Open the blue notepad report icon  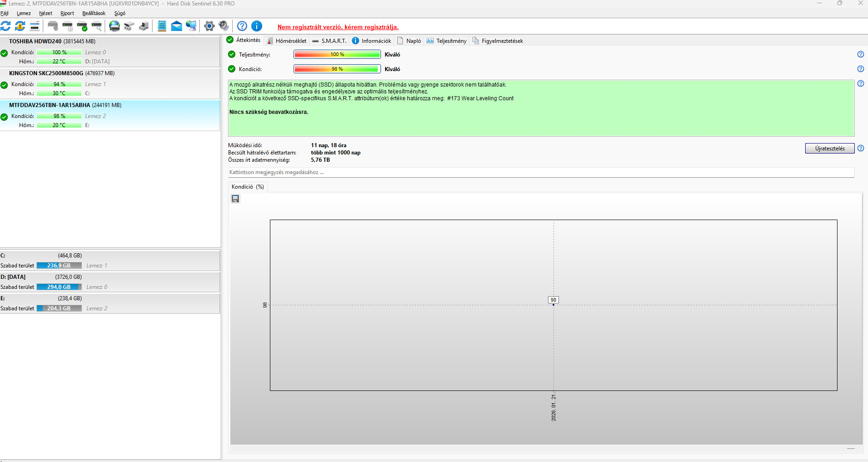pyautogui.click(x=162, y=26)
